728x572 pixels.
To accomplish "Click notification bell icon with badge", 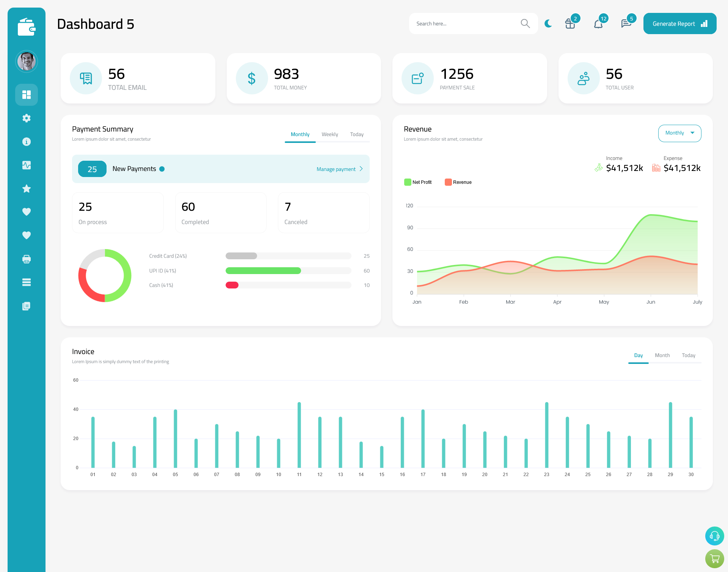I will (x=598, y=23).
